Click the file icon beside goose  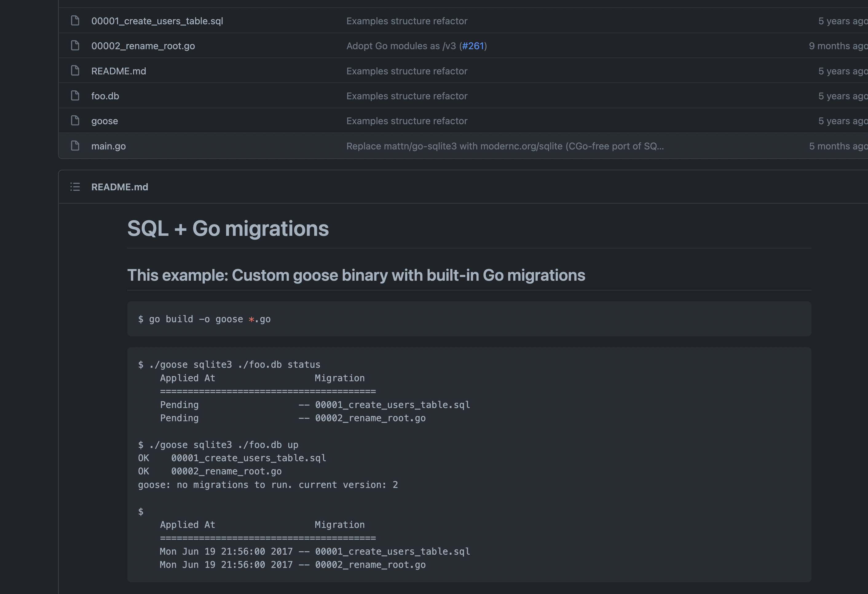(75, 120)
